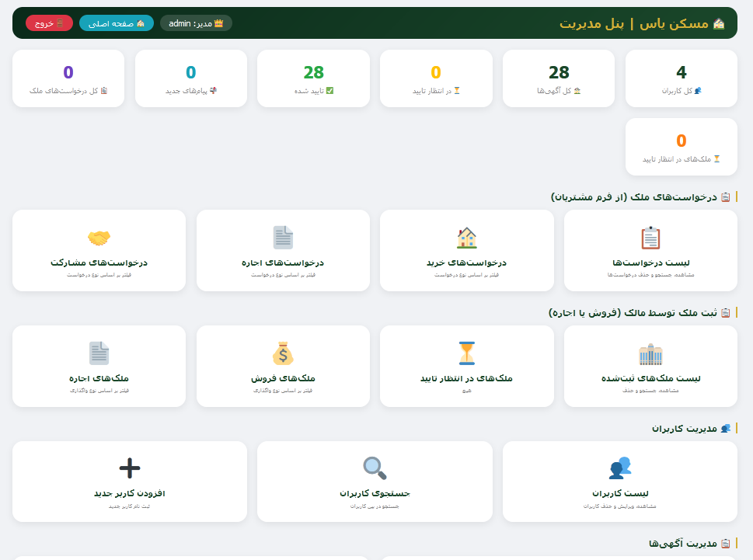Click the clipboard icon by کل درخواست‌های ملک
753x560 pixels.
coord(103,90)
